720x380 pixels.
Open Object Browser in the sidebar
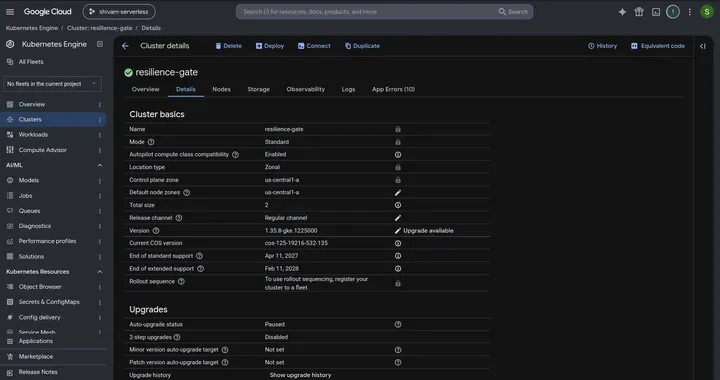click(x=40, y=287)
